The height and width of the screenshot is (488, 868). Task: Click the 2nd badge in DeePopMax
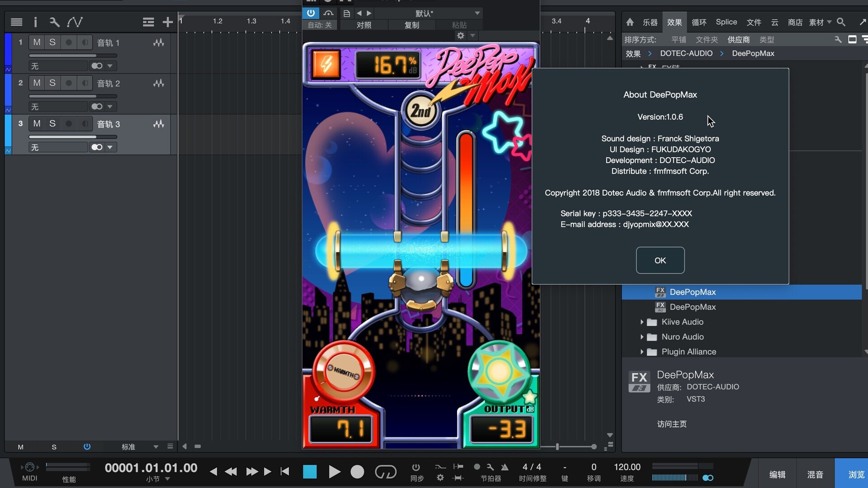421,111
